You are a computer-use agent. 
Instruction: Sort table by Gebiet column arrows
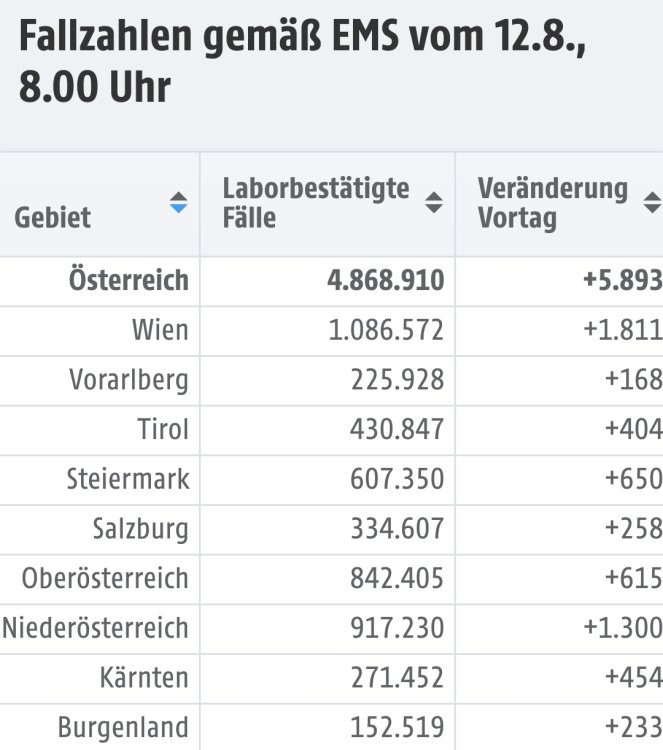pyautogui.click(x=178, y=202)
